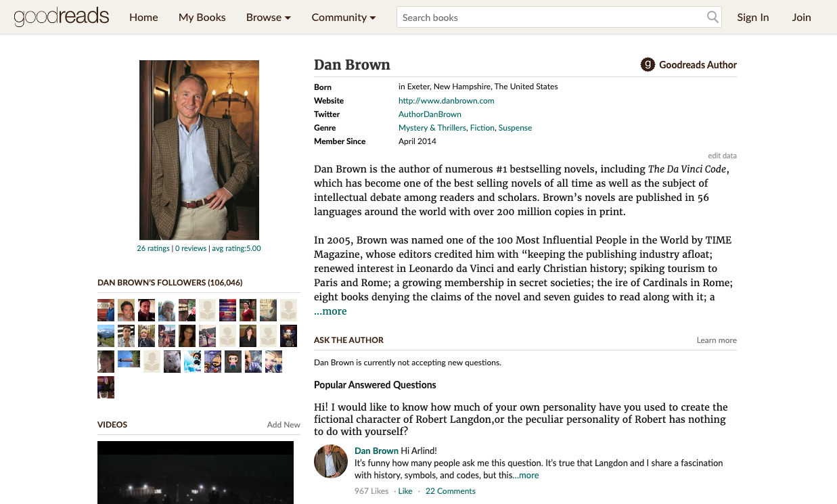Click Dan Brown's round avatar beside the answer
Screen dimensions: 837x504
coord(331,461)
